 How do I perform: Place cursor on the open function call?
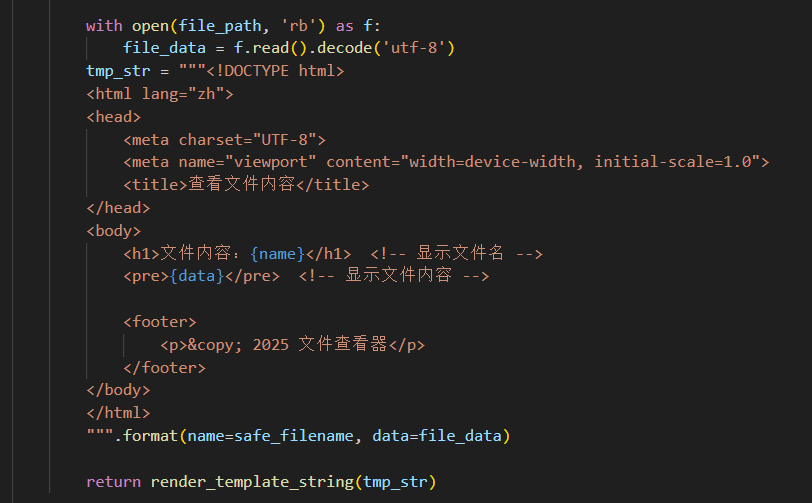point(142,25)
